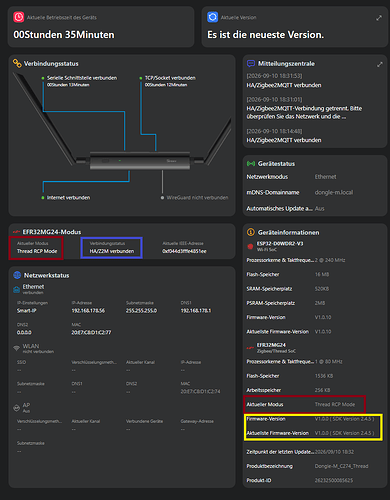
Task: Click the IP-Einstellungen value Smart-IP
Action: (x=27, y=310)
